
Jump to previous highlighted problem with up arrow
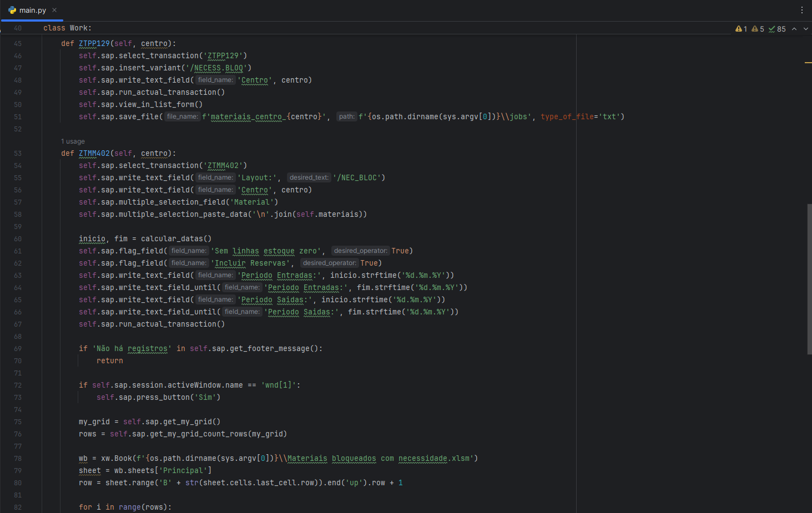coord(794,29)
